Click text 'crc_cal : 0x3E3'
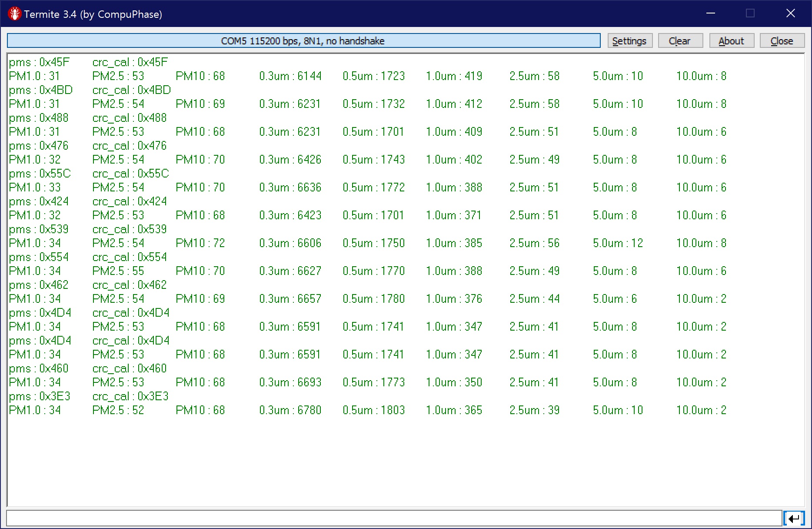This screenshot has height=529, width=812. click(130, 396)
